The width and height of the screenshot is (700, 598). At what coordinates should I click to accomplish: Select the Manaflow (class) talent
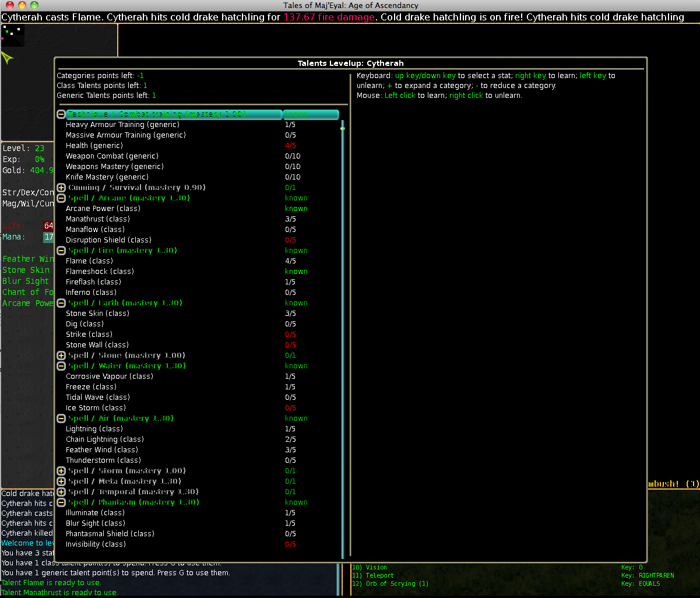pos(202,230)
